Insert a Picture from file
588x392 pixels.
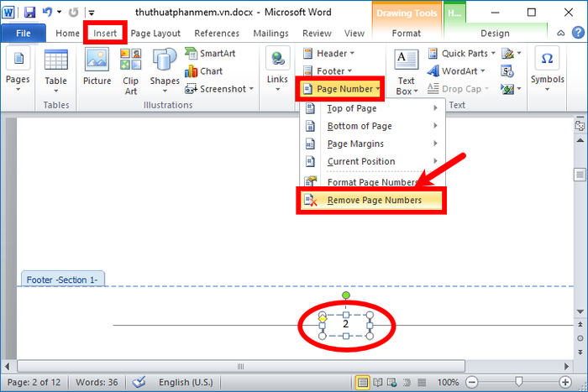[97, 67]
